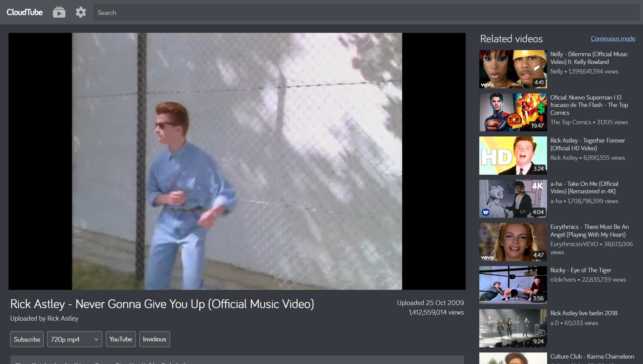Open video on YouTube button
The width and height of the screenshot is (643, 364).
tap(121, 339)
